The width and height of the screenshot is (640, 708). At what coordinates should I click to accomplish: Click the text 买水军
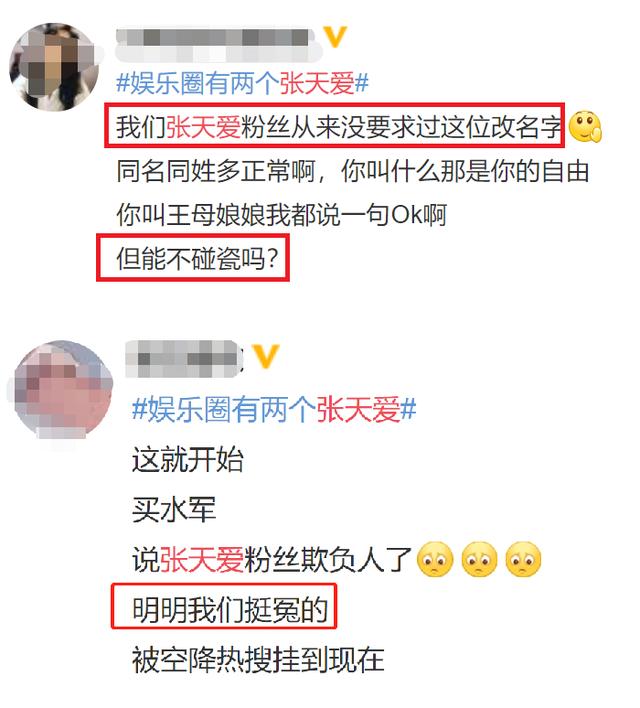click(x=174, y=510)
